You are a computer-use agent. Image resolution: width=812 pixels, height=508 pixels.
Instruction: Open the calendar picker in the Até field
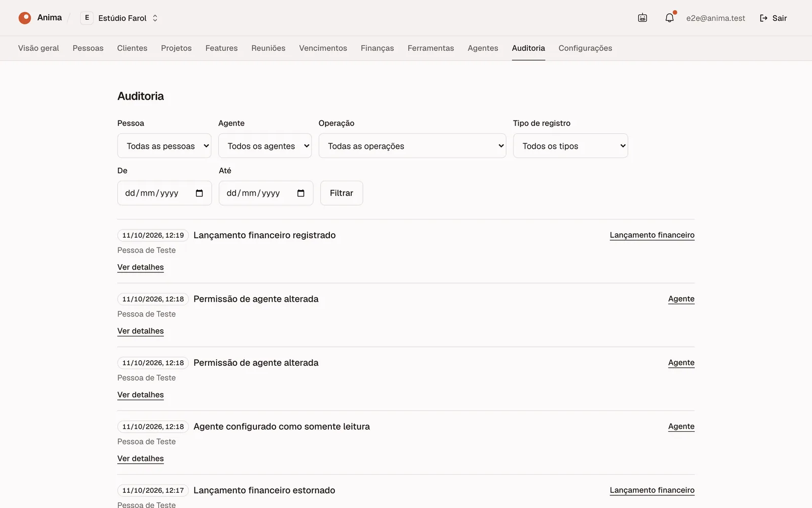coord(301,193)
